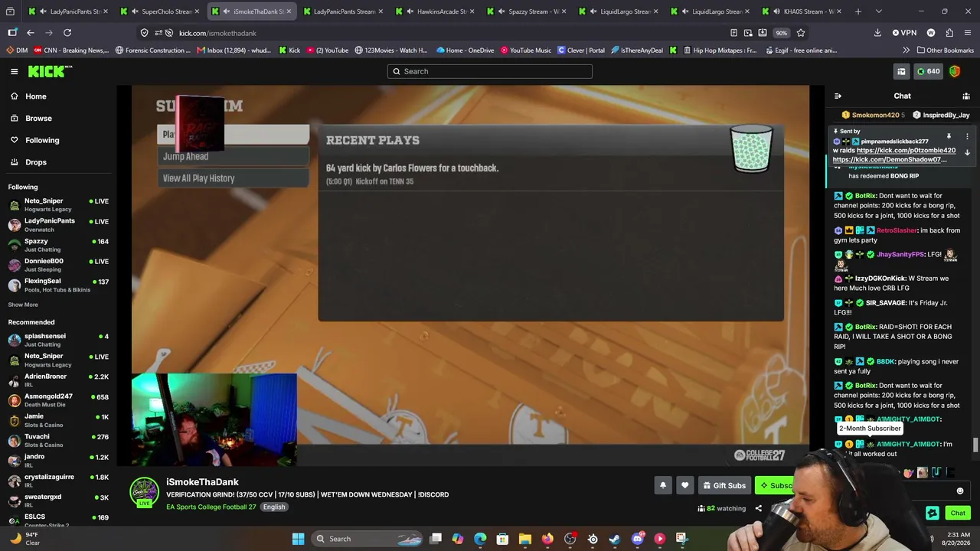This screenshot has width=980, height=551.
Task: Open the user avatar menu in header
Action: tap(955, 71)
